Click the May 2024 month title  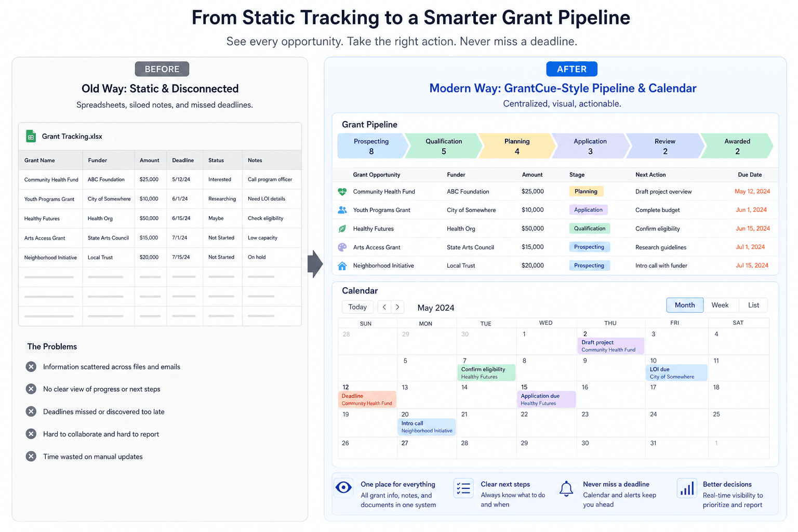pyautogui.click(x=436, y=308)
